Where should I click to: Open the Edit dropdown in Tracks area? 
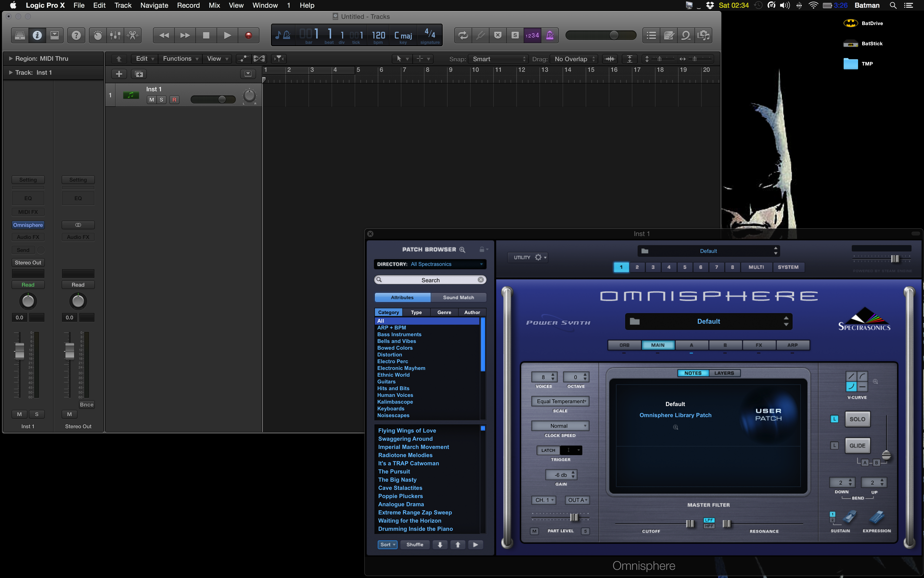coord(145,59)
